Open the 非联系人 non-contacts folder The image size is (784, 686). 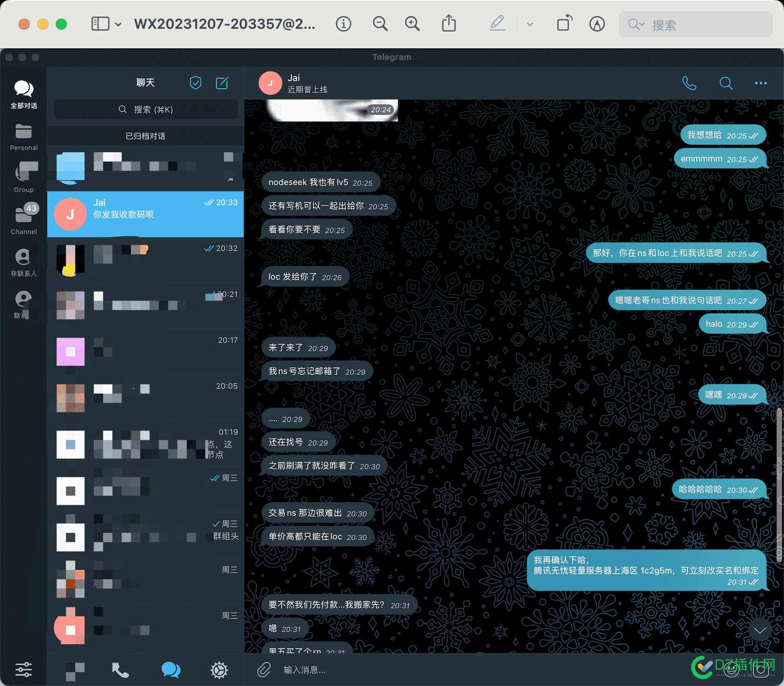[x=24, y=262]
